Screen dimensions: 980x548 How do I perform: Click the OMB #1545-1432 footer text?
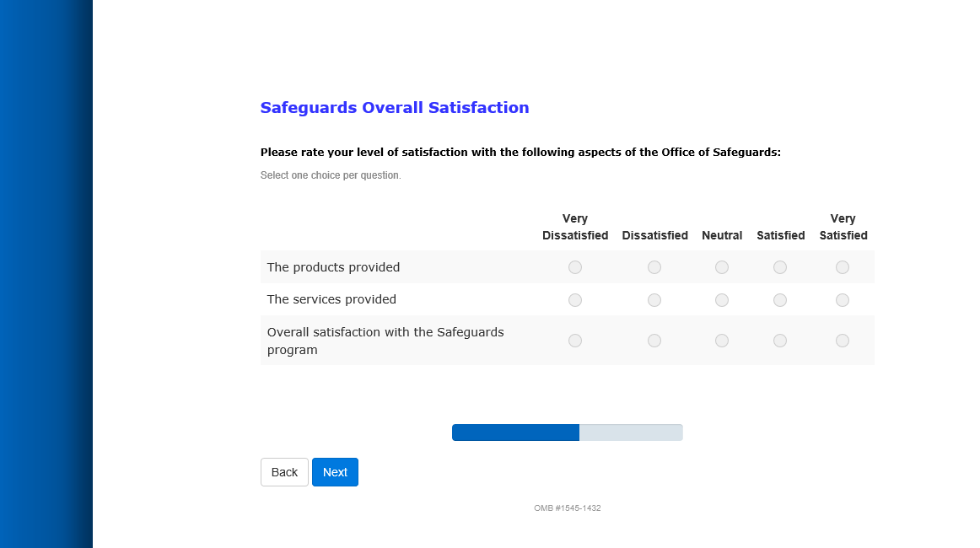(x=567, y=508)
